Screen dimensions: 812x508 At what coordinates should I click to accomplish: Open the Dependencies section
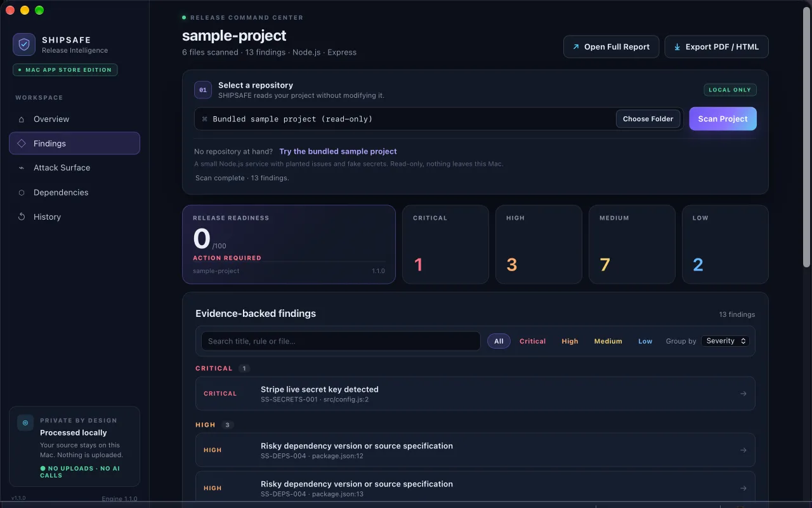pos(74,192)
